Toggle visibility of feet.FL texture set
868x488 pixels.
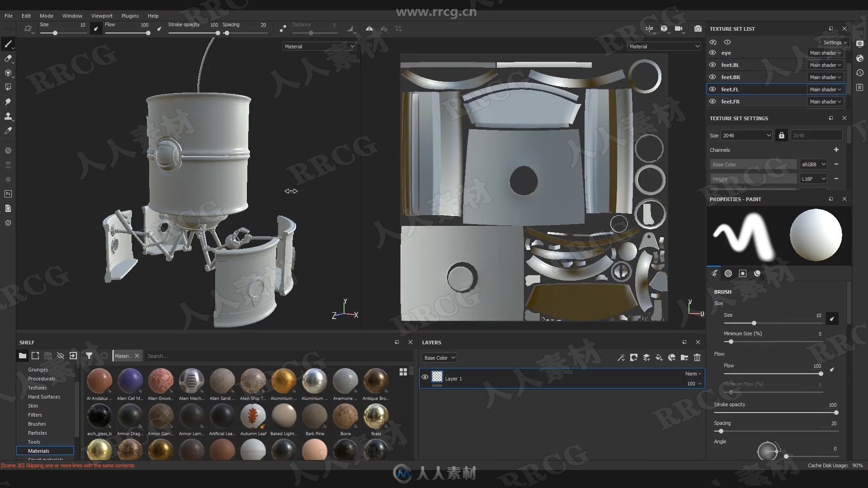(713, 89)
